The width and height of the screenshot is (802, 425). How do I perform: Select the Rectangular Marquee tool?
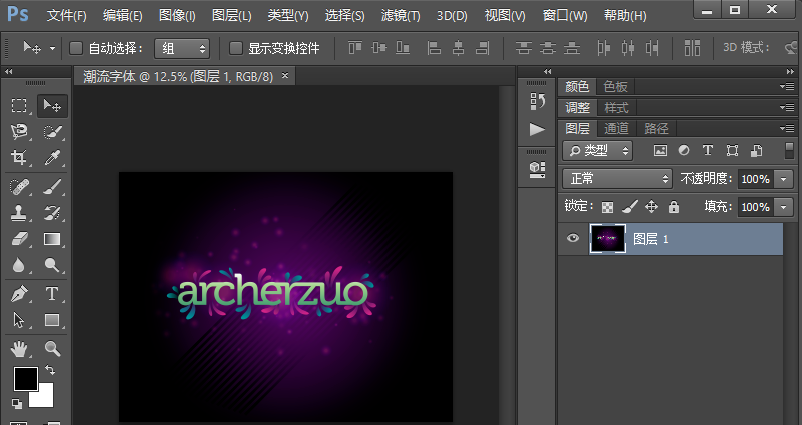click(x=19, y=106)
